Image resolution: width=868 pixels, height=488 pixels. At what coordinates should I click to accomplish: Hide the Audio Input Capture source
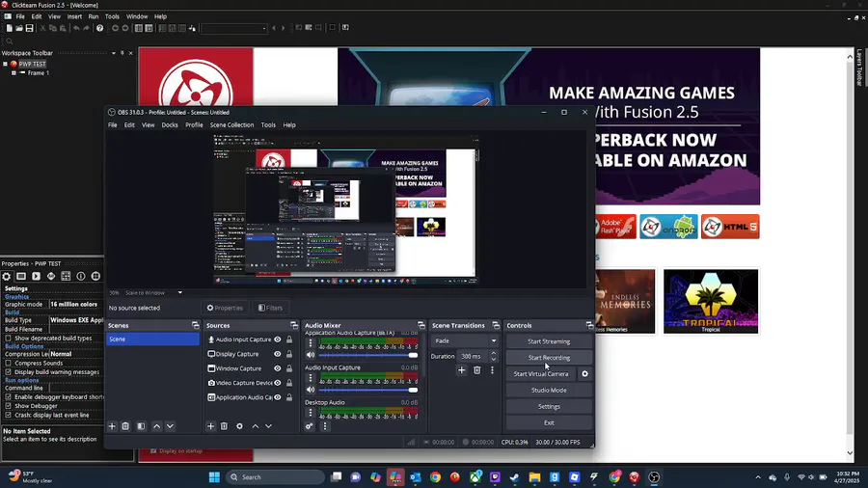coord(278,339)
